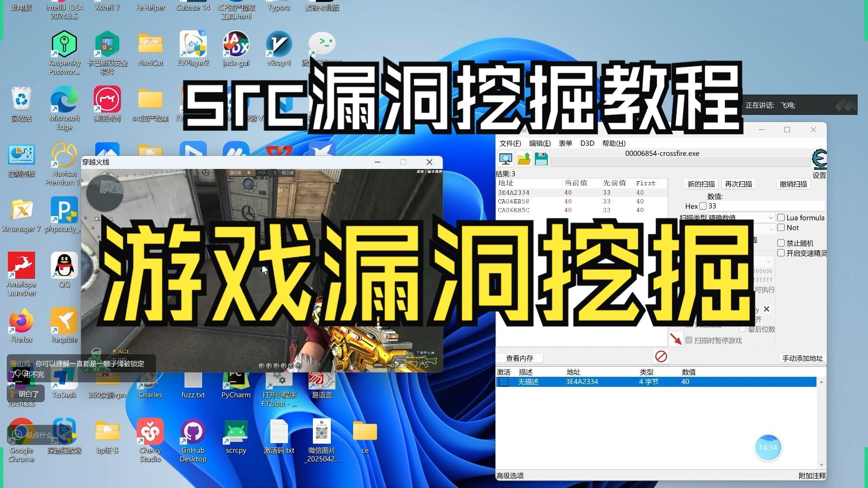Click the save floppy icon in Cheat Engine
The image size is (868, 488).
point(541,159)
